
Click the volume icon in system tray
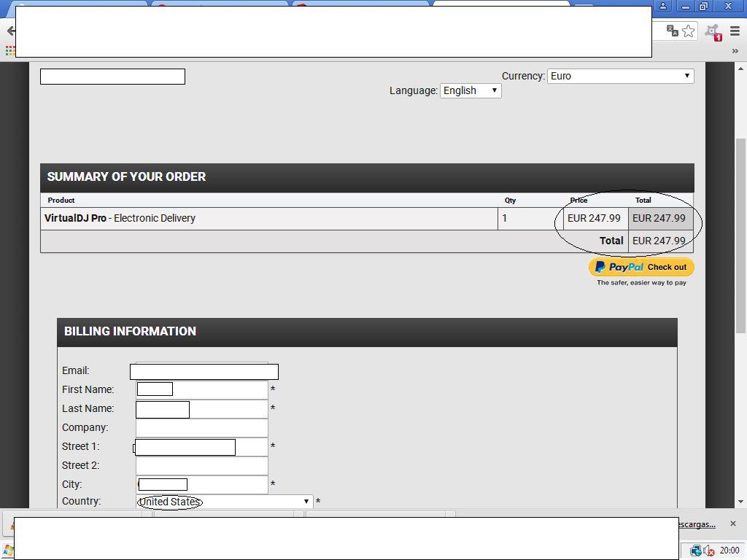[709, 551]
